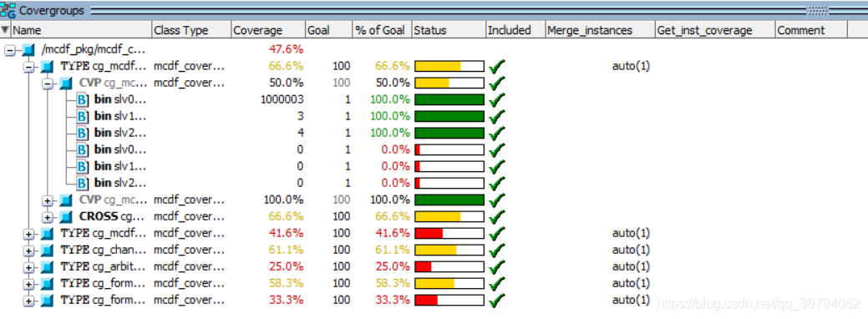Click the Included checkmark on the 50.0% CVP row
This screenshot has height=319, width=868.
[496, 84]
